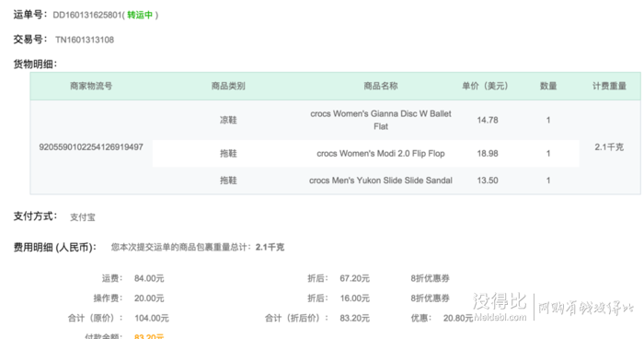Click the 操作费 label
The width and height of the screenshot is (644, 339).
(108, 298)
